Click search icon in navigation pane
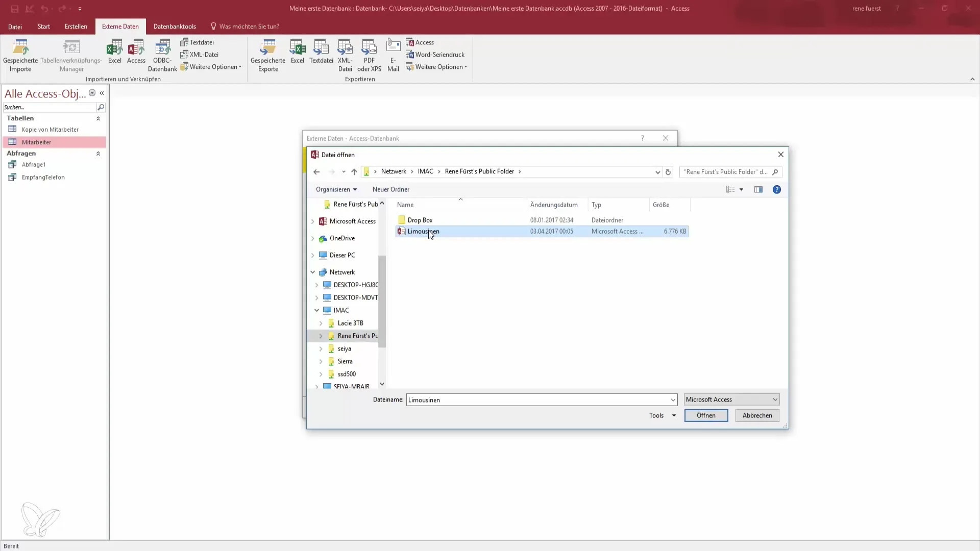This screenshot has width=980, height=551. 101,107
